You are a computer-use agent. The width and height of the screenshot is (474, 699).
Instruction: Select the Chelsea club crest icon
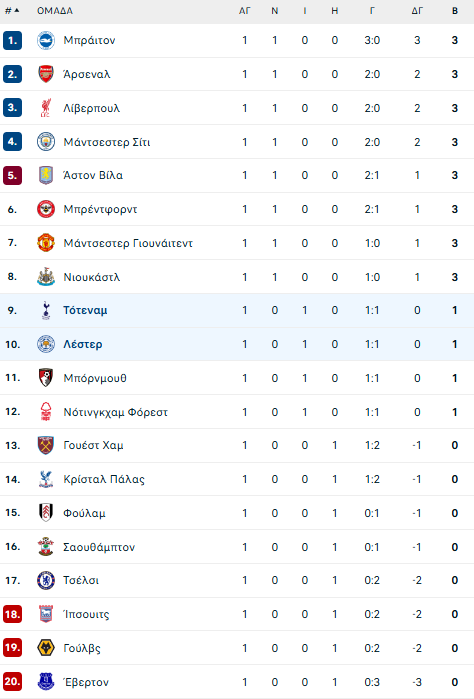(x=45, y=580)
